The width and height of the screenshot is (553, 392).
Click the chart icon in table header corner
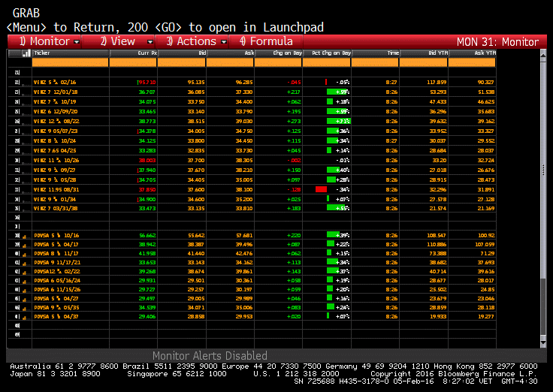(x=26, y=53)
